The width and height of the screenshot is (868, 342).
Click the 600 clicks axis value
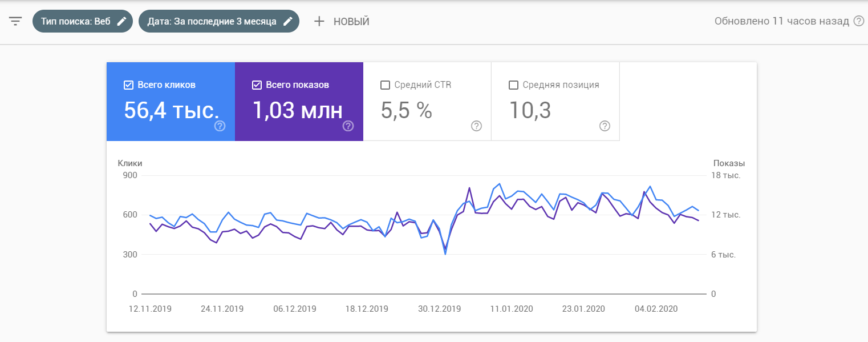click(x=130, y=215)
